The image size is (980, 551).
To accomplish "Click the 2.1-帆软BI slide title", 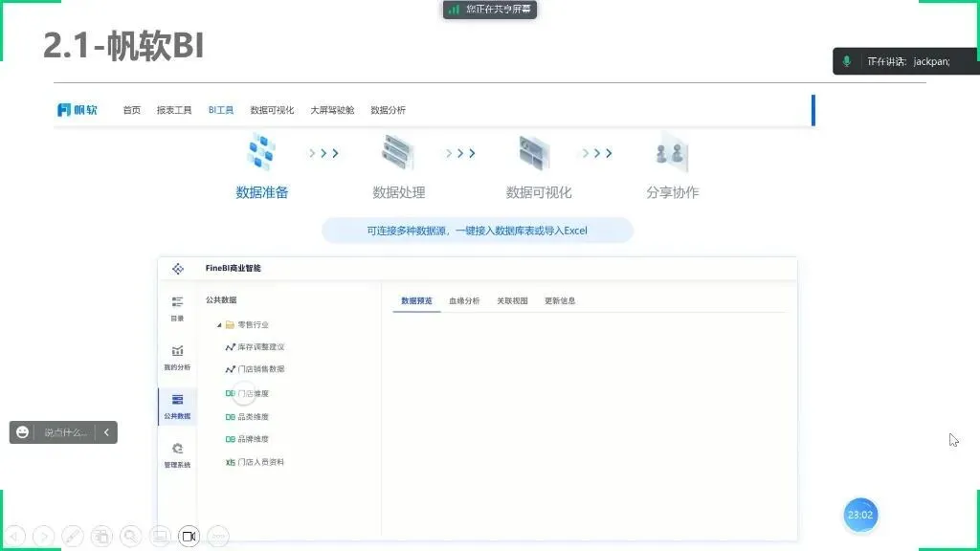I will [123, 46].
